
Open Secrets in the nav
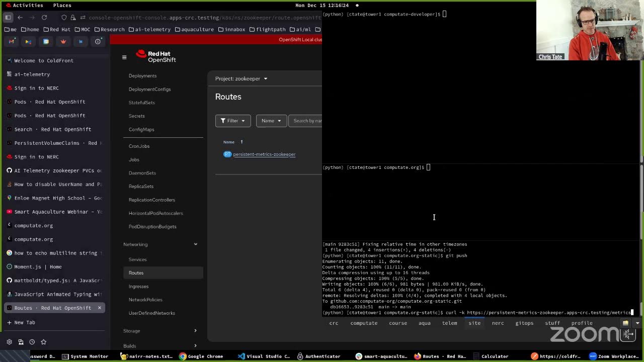pos(137,116)
